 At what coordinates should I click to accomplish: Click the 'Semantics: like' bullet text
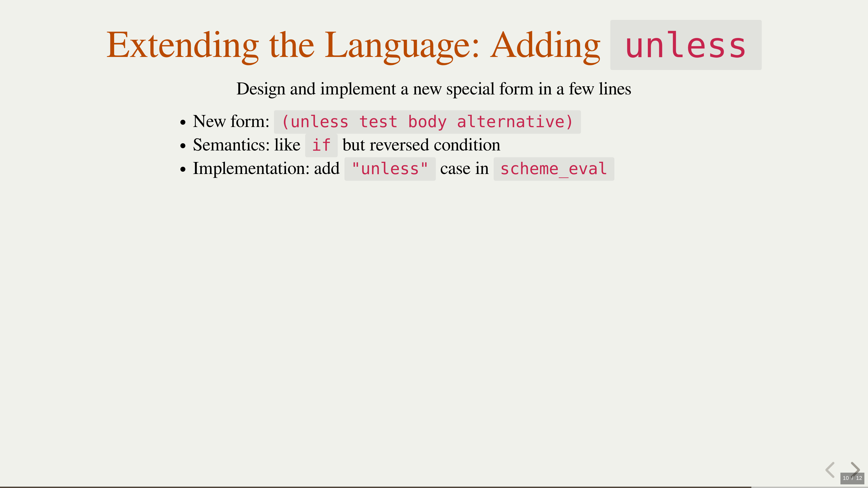coord(246,145)
